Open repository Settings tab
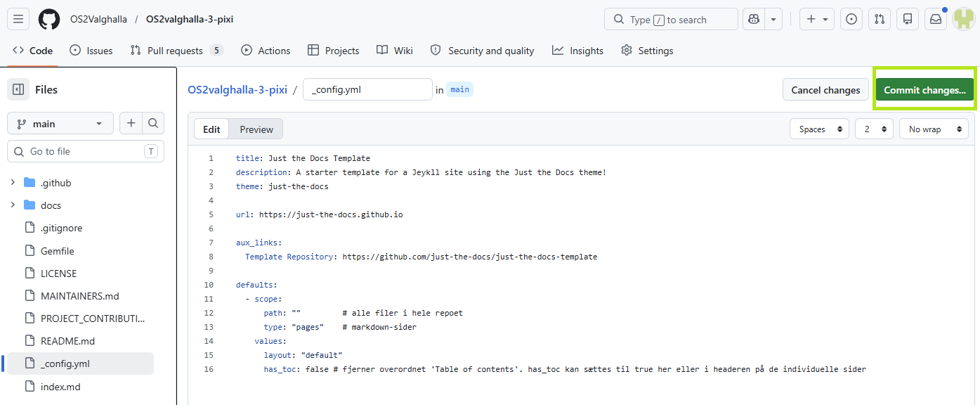Screen dimensions: 980x405 [x=647, y=51]
